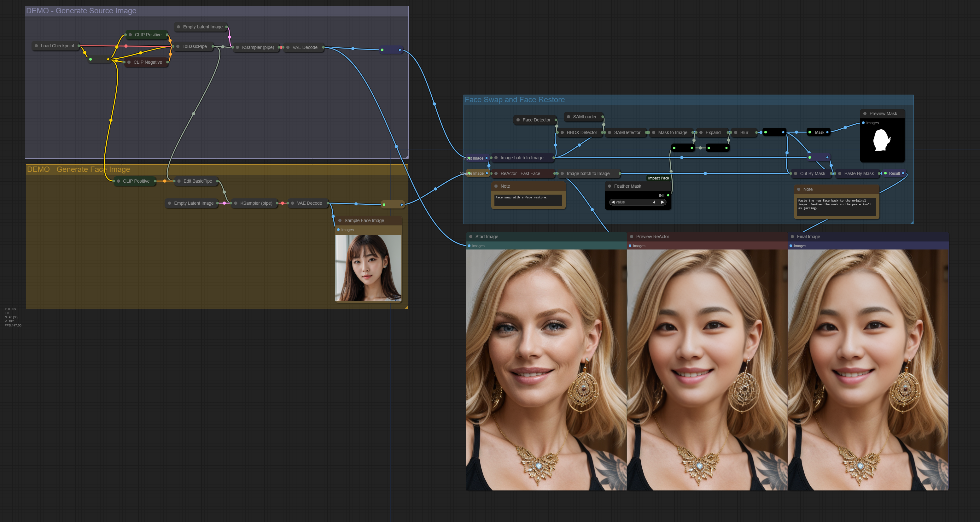The width and height of the screenshot is (980, 522).
Task: Click the Preview ReActor node title
Action: (652, 237)
